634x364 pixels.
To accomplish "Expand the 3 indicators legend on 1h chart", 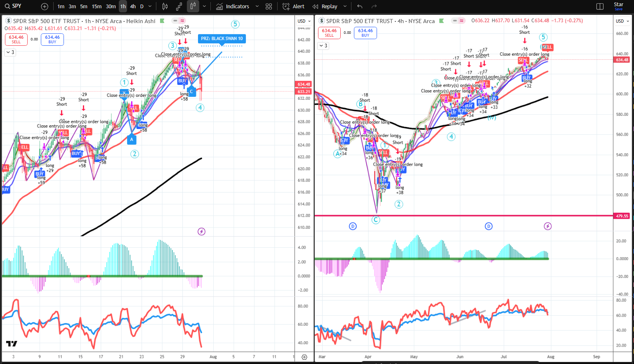I will point(10,52).
